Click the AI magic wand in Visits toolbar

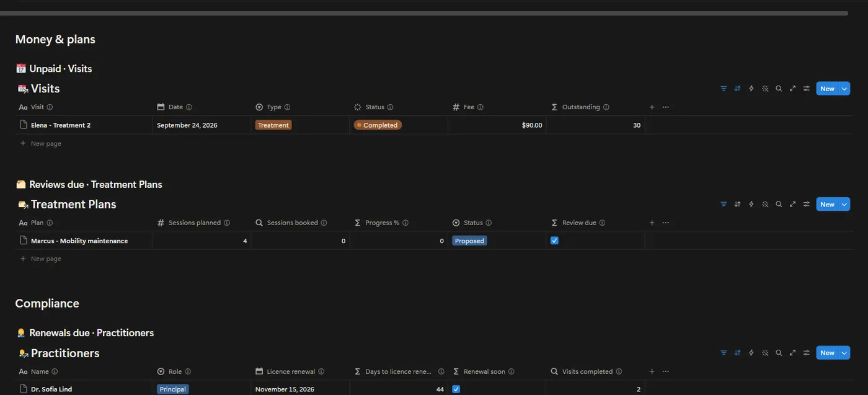tap(765, 89)
